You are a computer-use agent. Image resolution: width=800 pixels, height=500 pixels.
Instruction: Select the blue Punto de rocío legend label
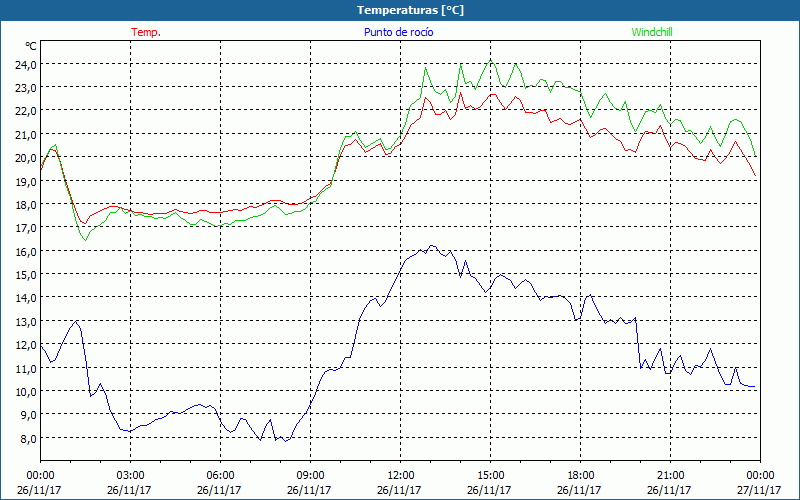pyautogui.click(x=398, y=32)
